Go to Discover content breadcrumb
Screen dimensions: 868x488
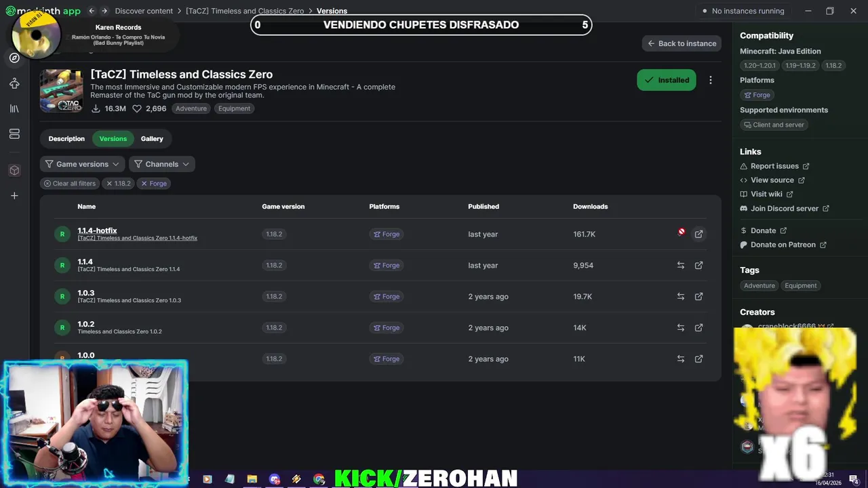pos(144,11)
